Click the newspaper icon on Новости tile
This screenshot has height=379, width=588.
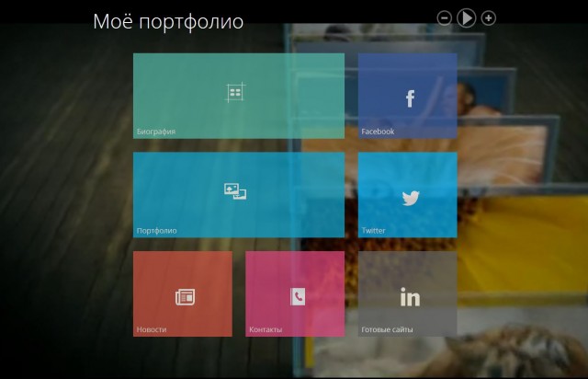pyautogui.click(x=186, y=297)
